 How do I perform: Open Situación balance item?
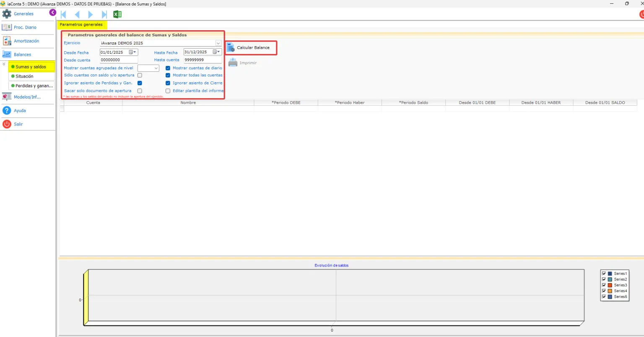(x=24, y=76)
